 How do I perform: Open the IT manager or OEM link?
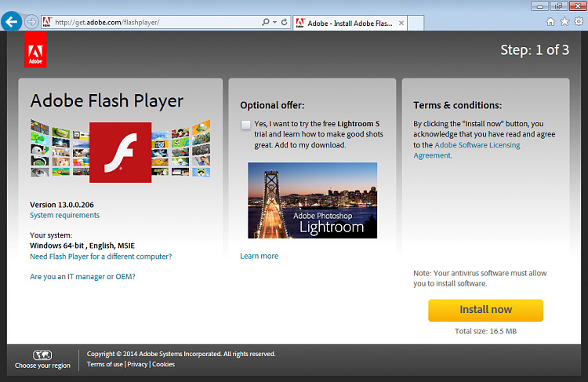tap(82, 277)
